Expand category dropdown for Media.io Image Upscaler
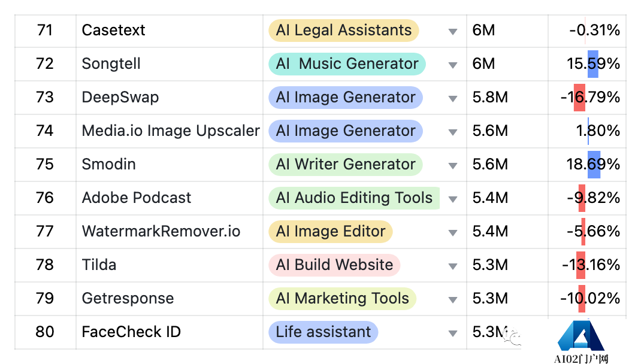The width and height of the screenshot is (641, 364). [x=452, y=132]
